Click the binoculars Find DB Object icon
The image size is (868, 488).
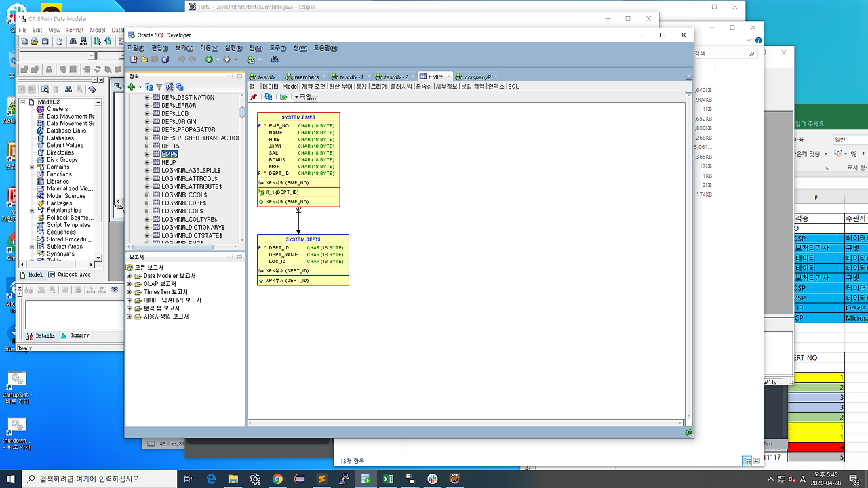tap(275, 60)
